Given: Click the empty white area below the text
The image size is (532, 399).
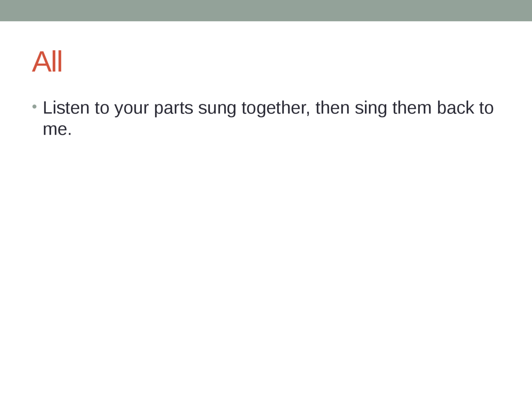Looking at the screenshot, I should pyautogui.click(x=266, y=266).
